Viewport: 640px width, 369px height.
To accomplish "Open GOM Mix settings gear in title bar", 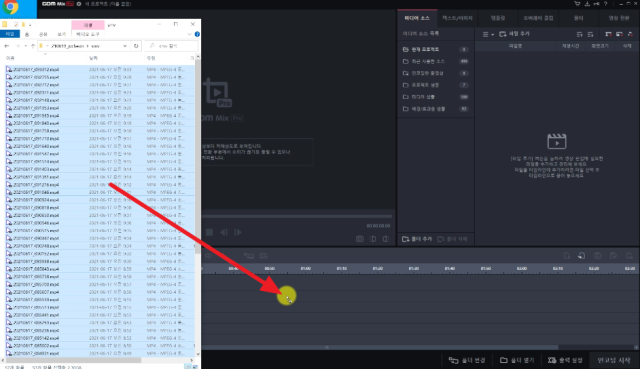I will pos(79,4).
